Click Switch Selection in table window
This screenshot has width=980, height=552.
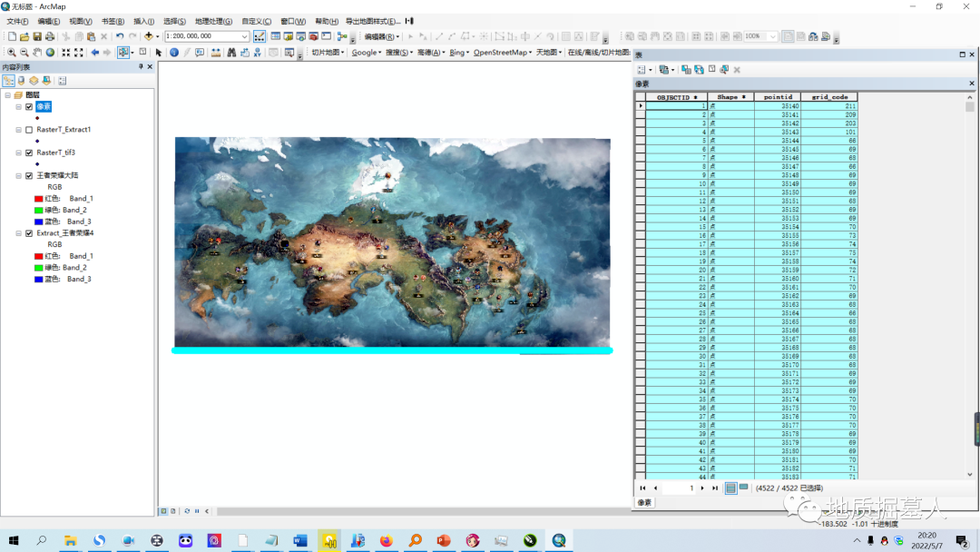tap(699, 69)
